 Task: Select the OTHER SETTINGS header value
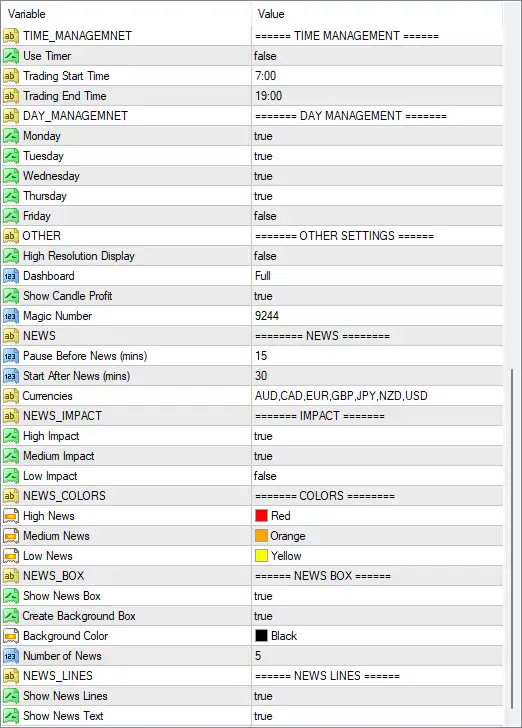344,236
